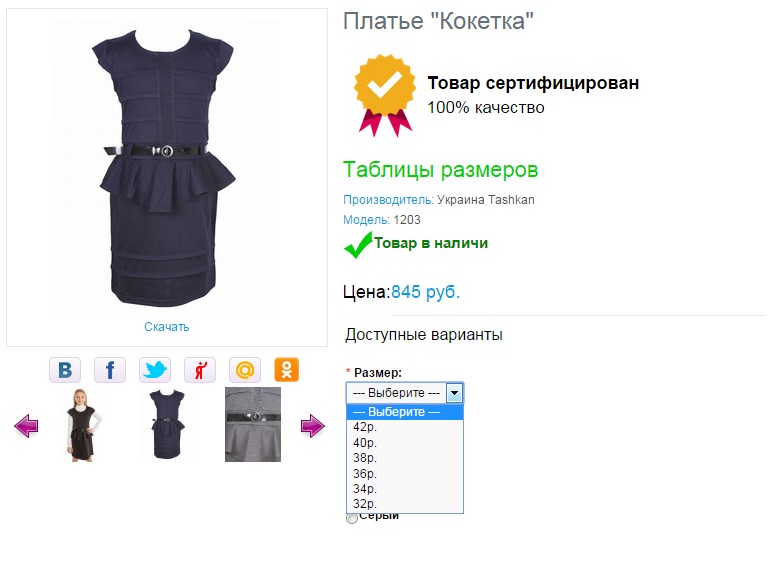Share on Facebook icon
This screenshot has height=567, width=773.
tap(110, 370)
